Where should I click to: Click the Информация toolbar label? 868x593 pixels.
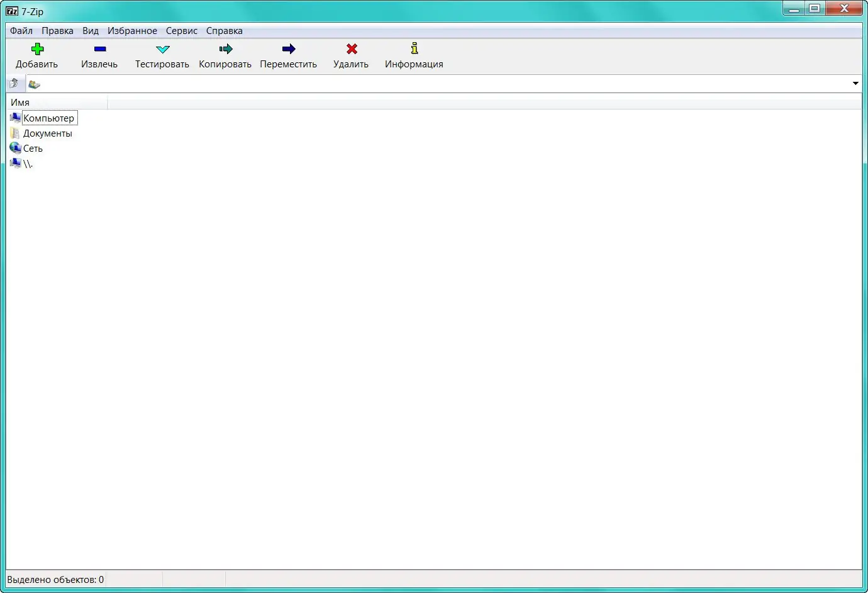tap(414, 64)
